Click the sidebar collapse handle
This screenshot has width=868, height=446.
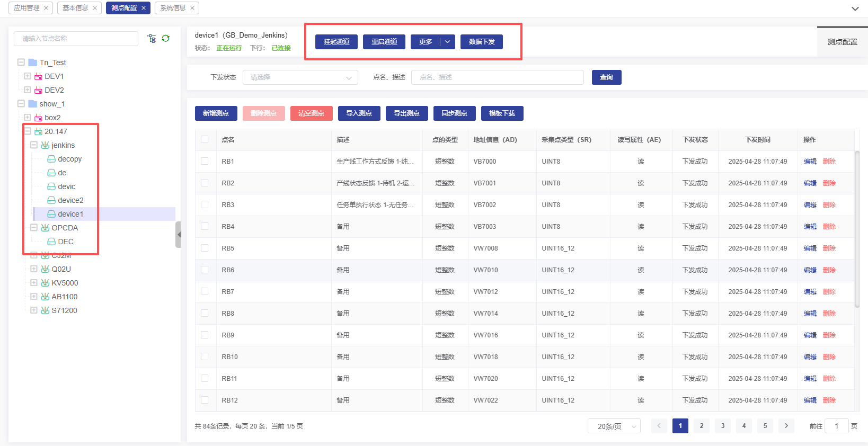pos(178,235)
